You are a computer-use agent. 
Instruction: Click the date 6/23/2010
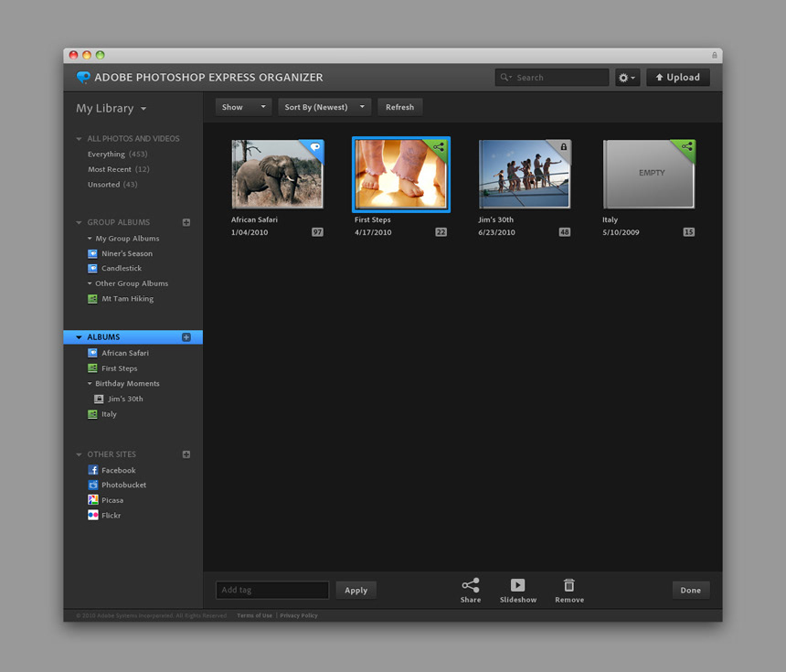(497, 232)
